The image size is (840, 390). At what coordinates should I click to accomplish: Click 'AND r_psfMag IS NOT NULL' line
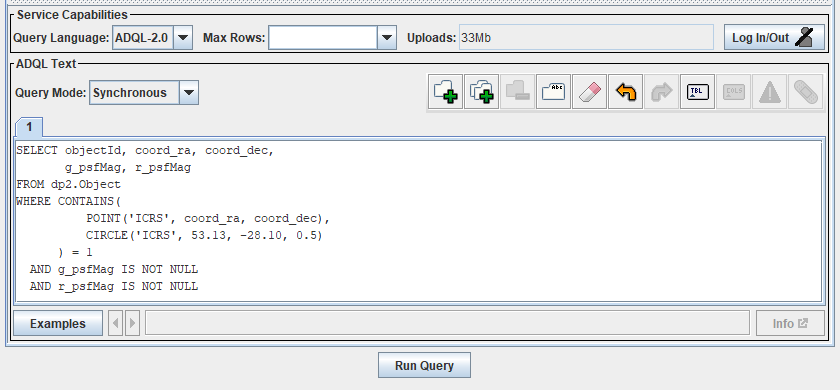point(114,287)
